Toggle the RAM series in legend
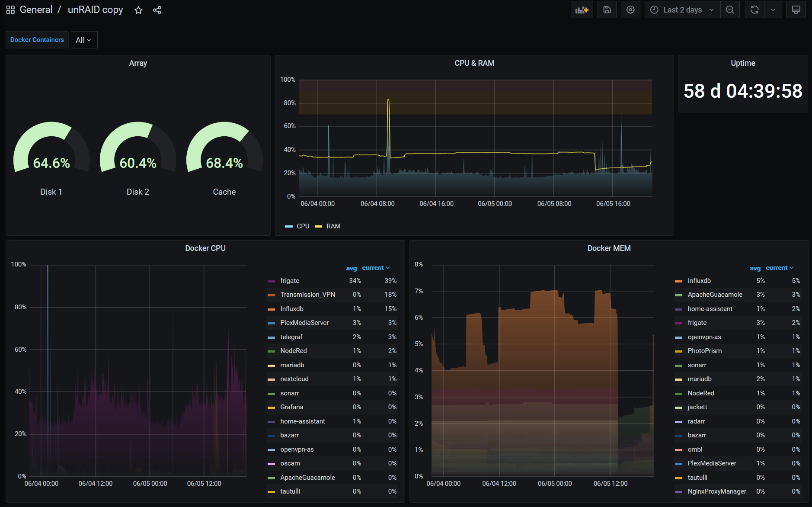The height and width of the screenshot is (507, 812). pyautogui.click(x=333, y=226)
